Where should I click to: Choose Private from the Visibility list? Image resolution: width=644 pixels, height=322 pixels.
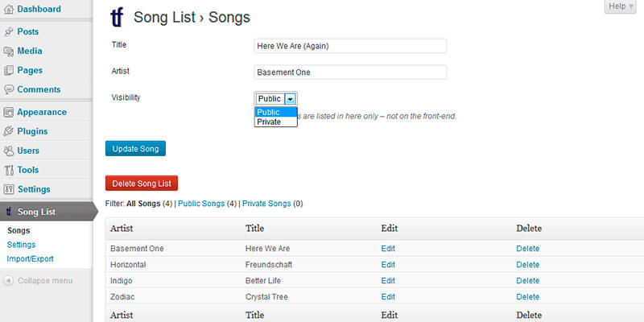tap(269, 122)
